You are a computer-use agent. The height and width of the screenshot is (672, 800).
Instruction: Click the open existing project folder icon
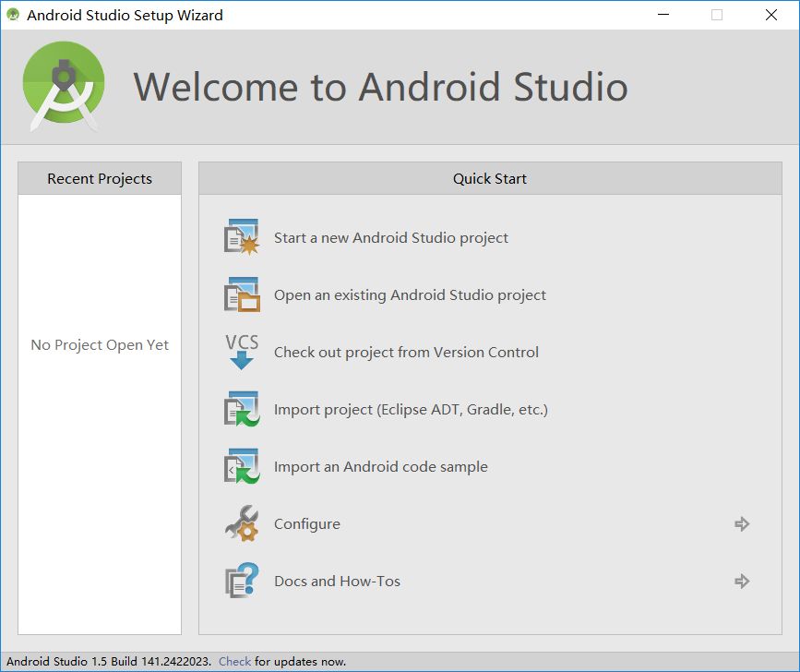pos(242,294)
